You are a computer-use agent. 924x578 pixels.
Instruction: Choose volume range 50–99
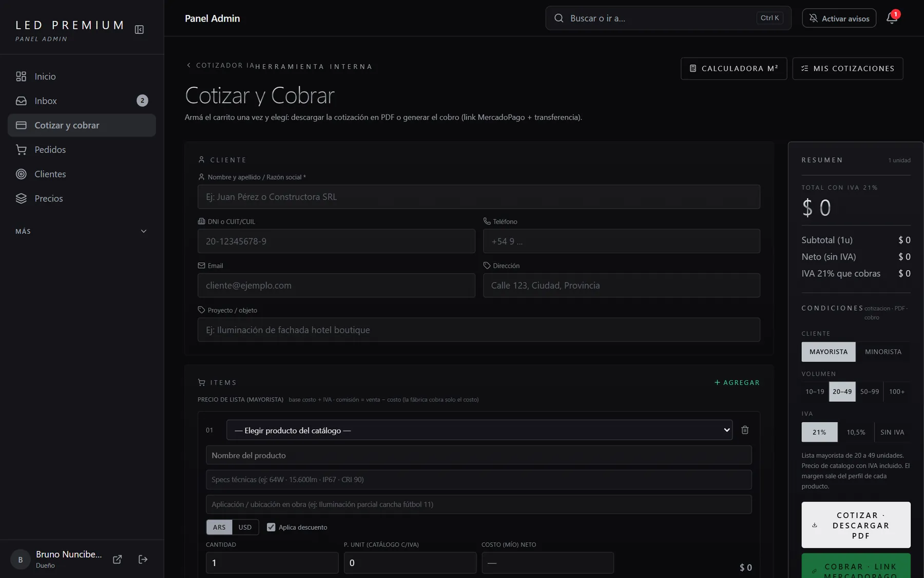pos(870,391)
